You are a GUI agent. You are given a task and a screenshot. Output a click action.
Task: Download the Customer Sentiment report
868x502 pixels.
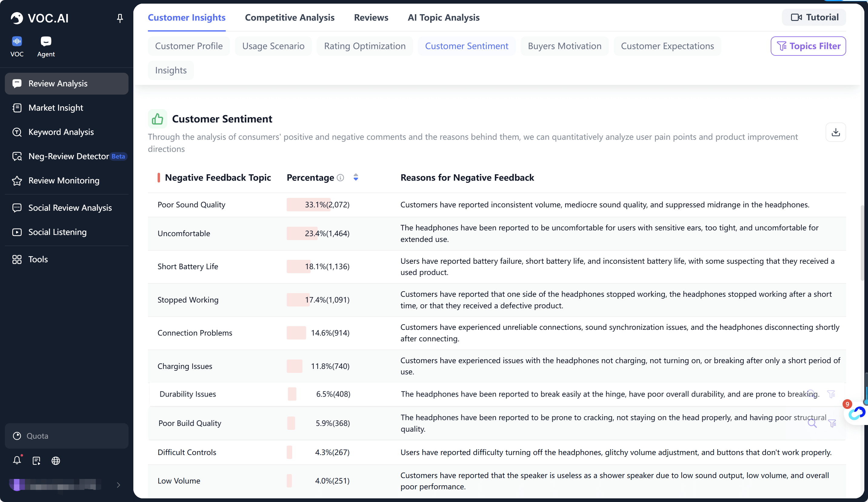point(835,132)
